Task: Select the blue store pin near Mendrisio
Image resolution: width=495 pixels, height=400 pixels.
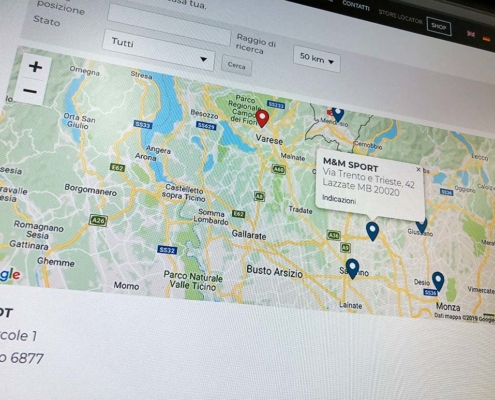Action: (338, 114)
